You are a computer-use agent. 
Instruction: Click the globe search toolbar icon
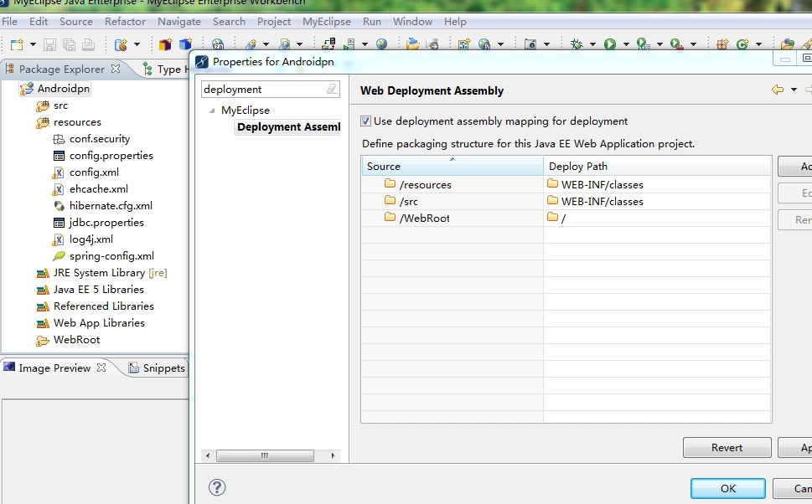[x=484, y=44]
